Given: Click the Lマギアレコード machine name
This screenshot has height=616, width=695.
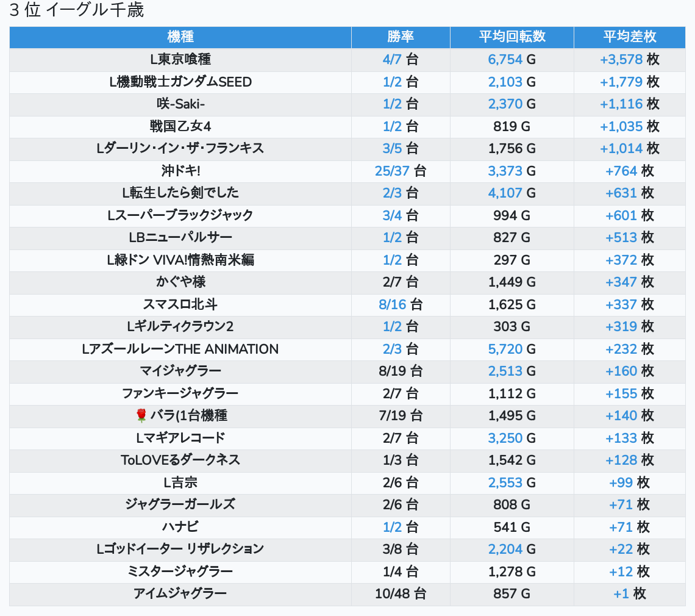Looking at the screenshot, I should 180,438.
